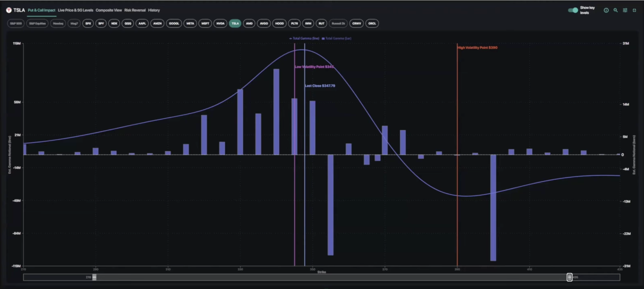Select the NVDA ticker pill

click(220, 23)
